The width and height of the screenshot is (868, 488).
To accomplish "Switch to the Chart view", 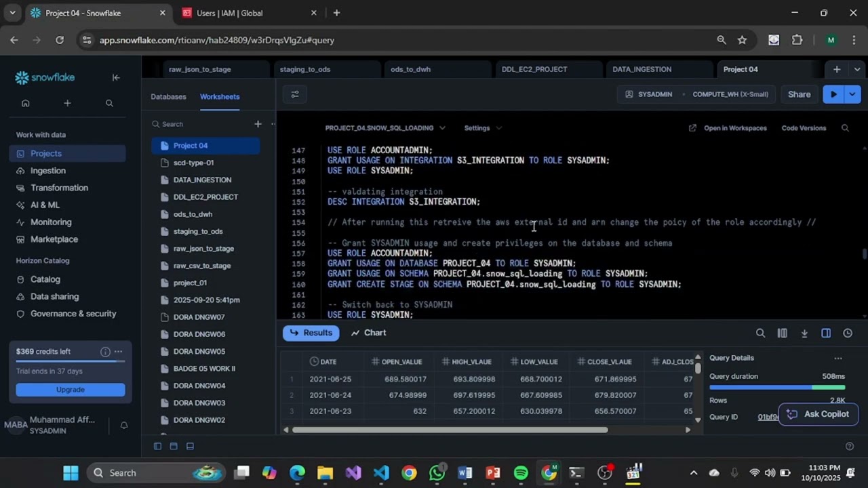I will click(x=368, y=333).
